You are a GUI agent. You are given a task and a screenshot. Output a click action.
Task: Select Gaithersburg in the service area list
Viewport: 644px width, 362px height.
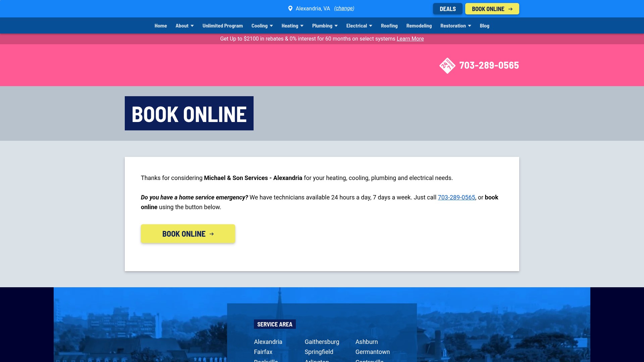coord(322,342)
